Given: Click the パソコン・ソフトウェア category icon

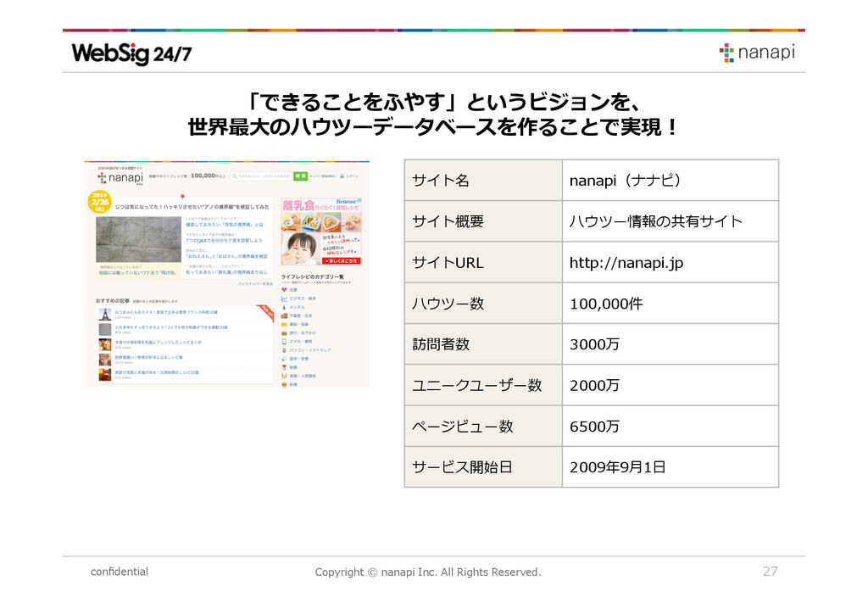Looking at the screenshot, I should 284,350.
